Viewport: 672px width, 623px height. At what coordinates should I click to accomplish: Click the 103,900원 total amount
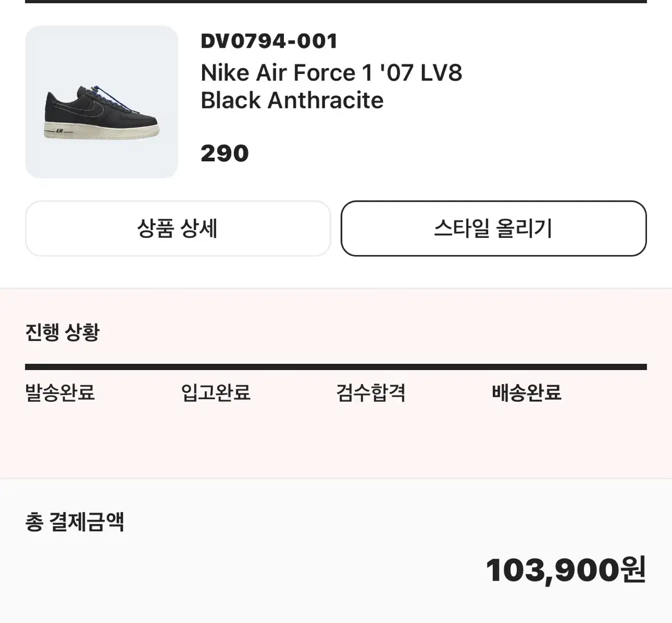[x=566, y=570]
